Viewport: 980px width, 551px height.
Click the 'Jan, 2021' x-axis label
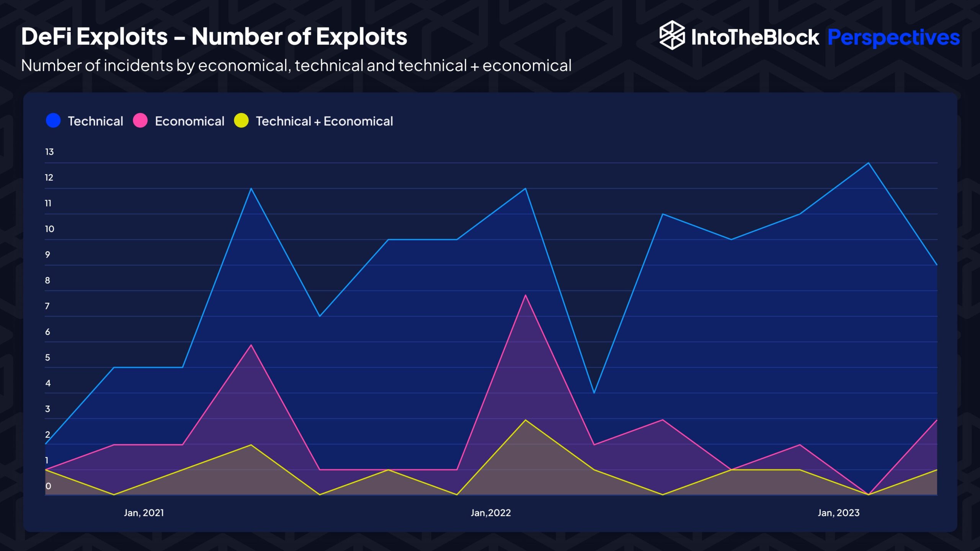point(144,513)
